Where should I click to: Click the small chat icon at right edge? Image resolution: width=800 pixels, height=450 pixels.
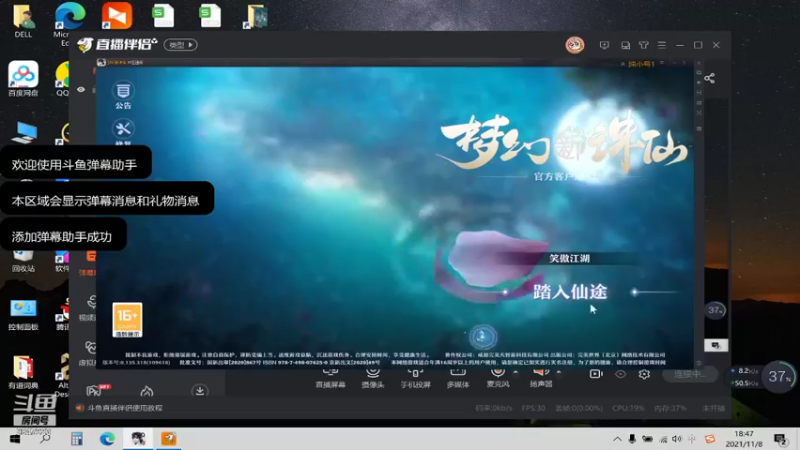coord(716,346)
